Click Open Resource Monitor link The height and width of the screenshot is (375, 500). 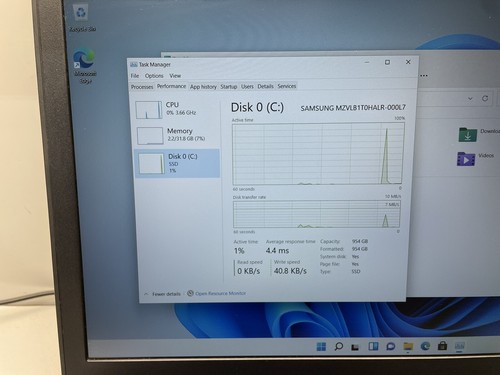pos(220,293)
